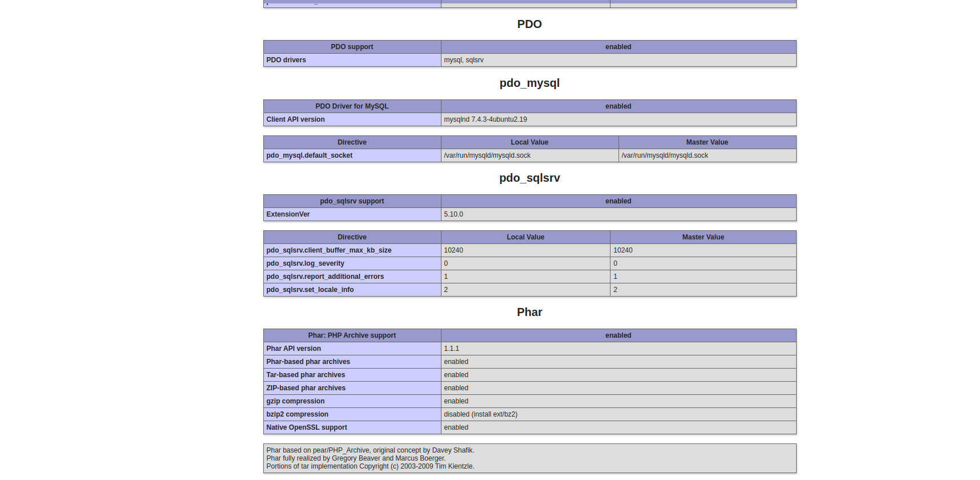Screen dimensions: 980x480
Task: Select the pdo_sqlsrv.set_locale_info directive name
Action: [x=310, y=290]
